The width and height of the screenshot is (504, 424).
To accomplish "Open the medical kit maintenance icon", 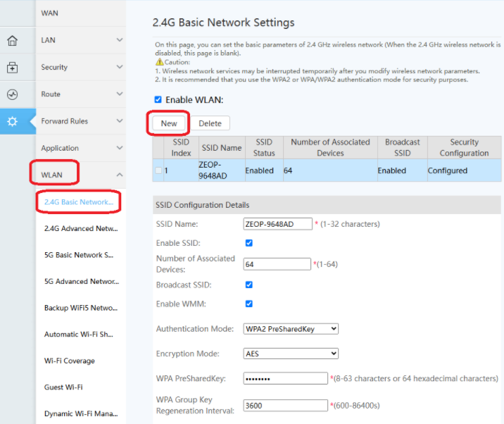I will point(12,68).
